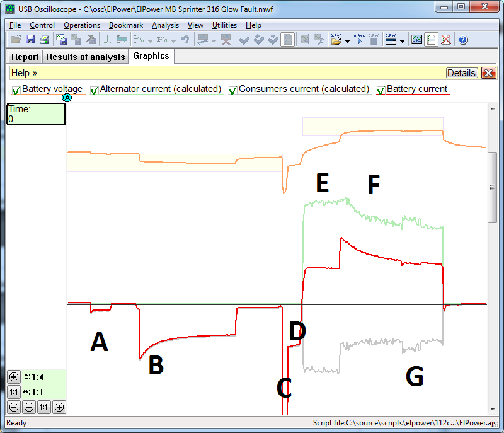Close the yellow Help bar
504x433 pixels.
pyautogui.click(x=489, y=73)
